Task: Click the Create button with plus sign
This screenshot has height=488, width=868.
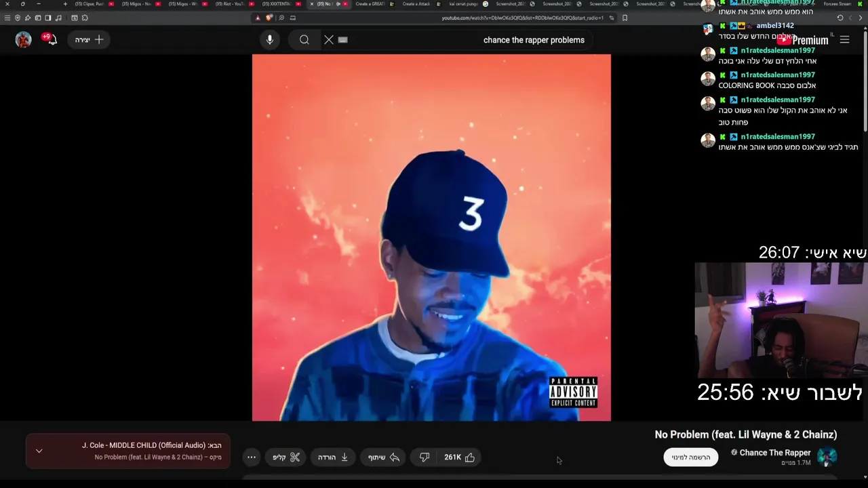Action: point(90,40)
